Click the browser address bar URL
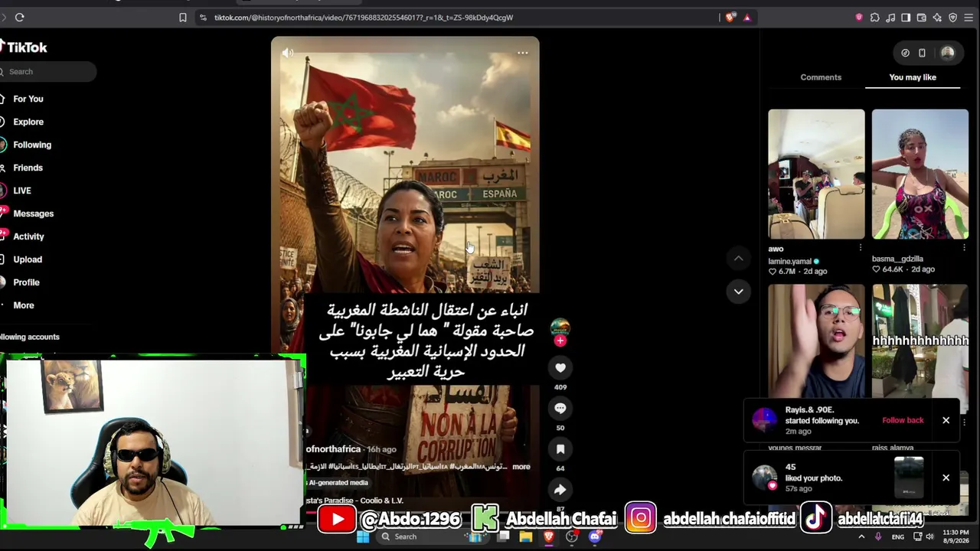The height and width of the screenshot is (551, 980). (x=364, y=18)
